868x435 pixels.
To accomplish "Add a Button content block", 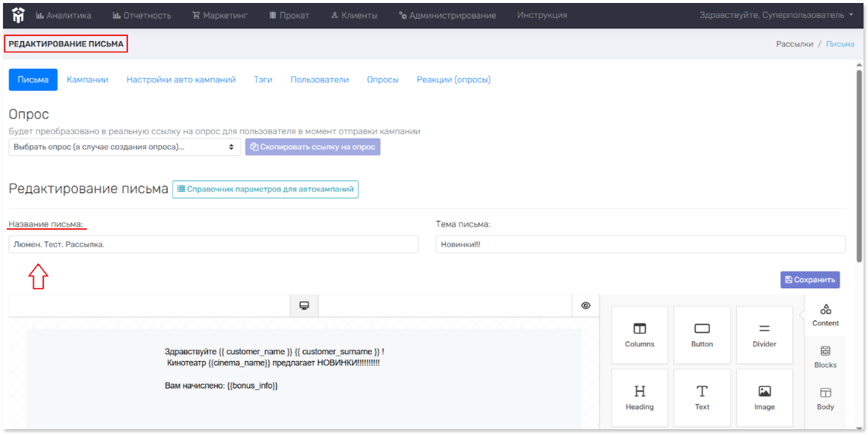I will (x=702, y=335).
